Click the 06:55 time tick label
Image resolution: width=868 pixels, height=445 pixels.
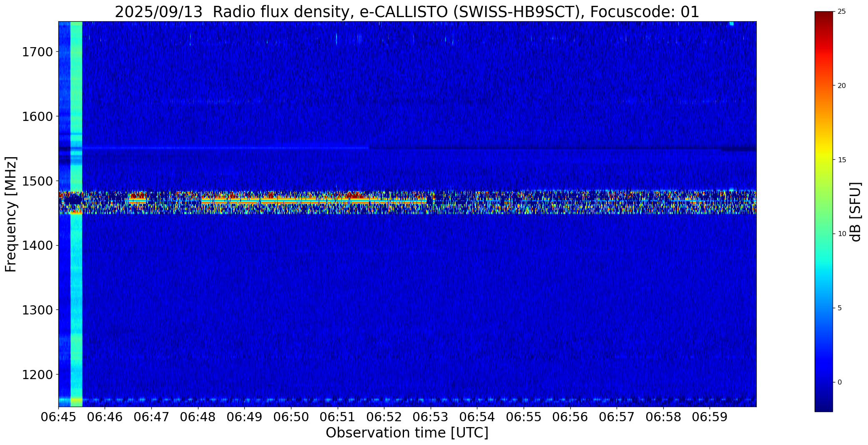click(524, 417)
